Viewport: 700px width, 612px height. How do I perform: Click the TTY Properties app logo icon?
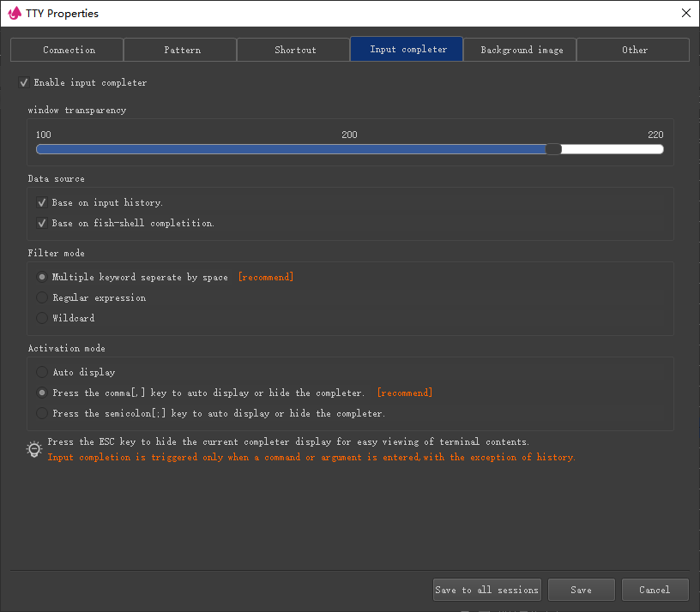point(14,13)
